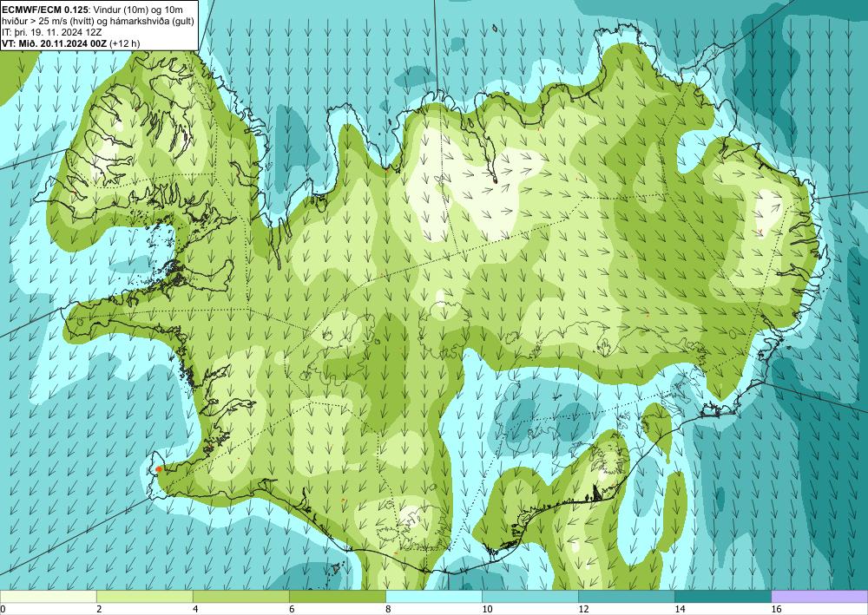Click the '0' scale label
The image size is (868, 615).
tap(3, 610)
